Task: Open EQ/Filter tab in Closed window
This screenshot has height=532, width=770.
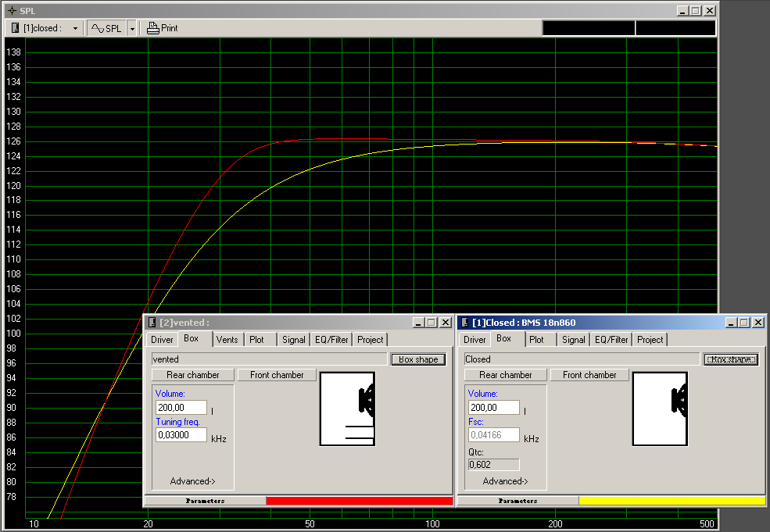Action: (x=611, y=340)
